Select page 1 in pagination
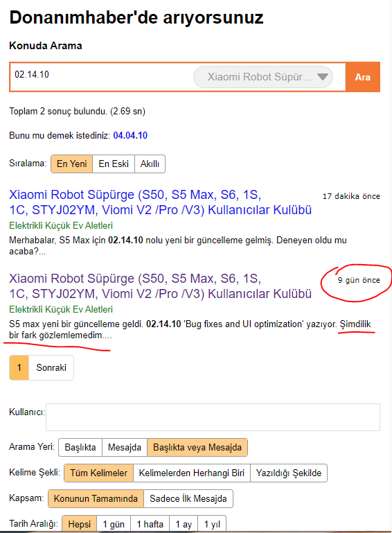Viewport: 392px width, 533px height. tap(19, 368)
